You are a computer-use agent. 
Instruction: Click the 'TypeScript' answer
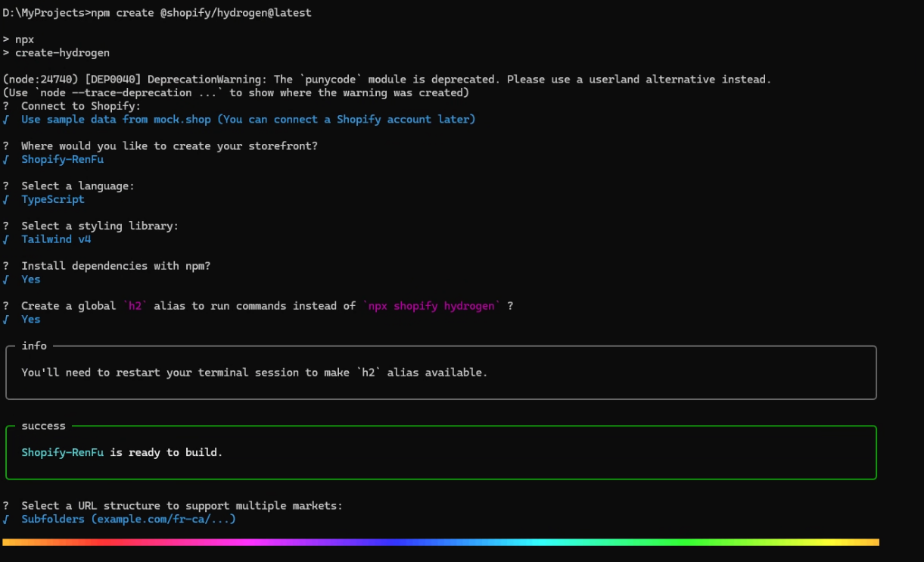pyautogui.click(x=53, y=199)
